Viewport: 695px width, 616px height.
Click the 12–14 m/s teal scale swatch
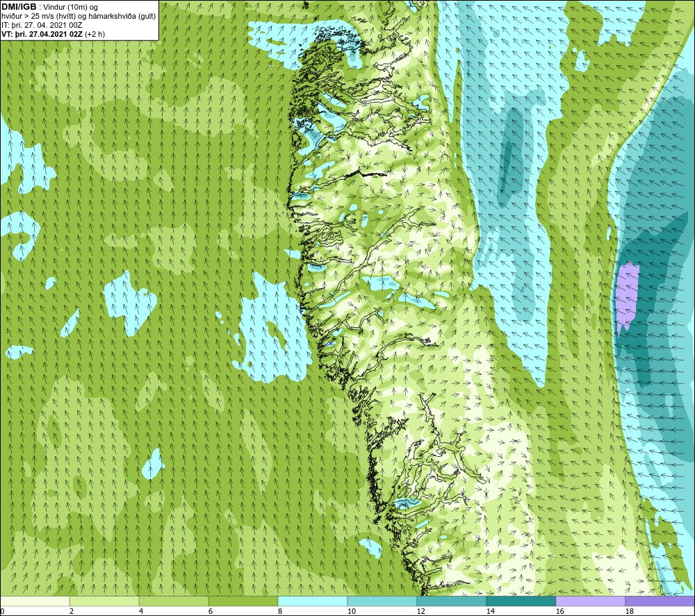[x=451, y=601]
